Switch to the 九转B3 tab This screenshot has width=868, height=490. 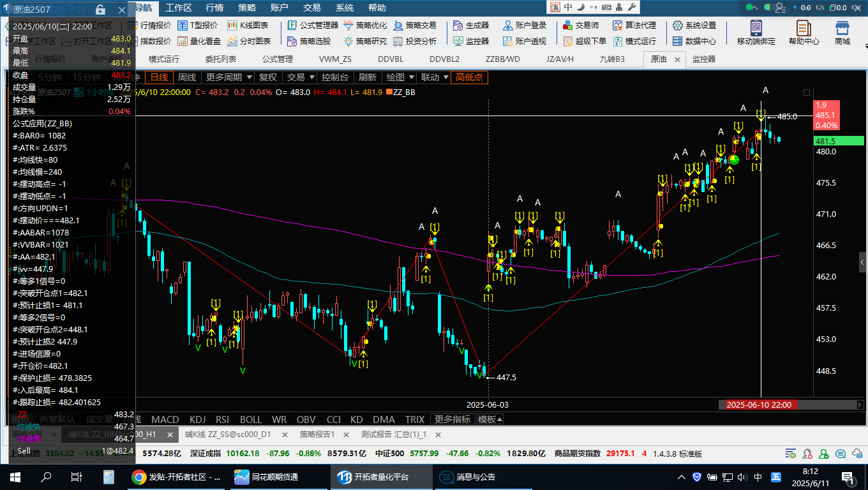coord(613,59)
